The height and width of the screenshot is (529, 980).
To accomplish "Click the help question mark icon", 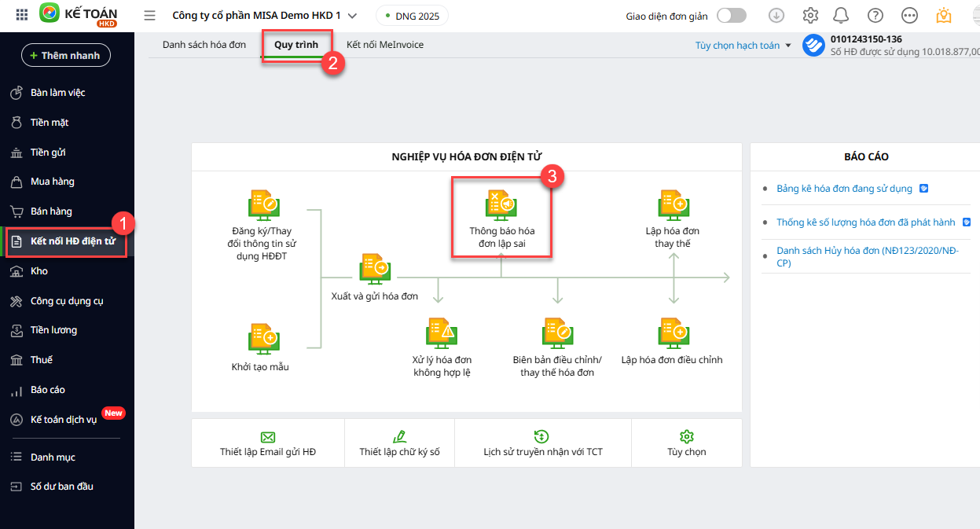I will [875, 16].
